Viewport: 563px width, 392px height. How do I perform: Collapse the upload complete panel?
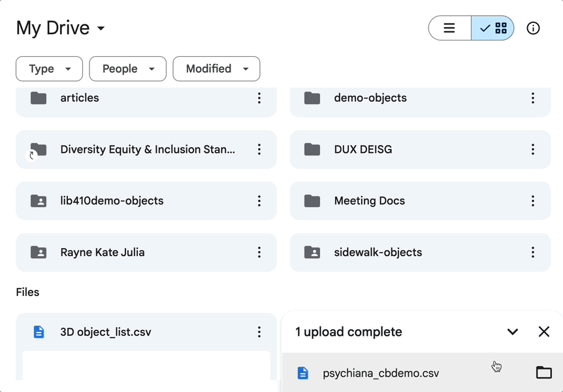513,332
